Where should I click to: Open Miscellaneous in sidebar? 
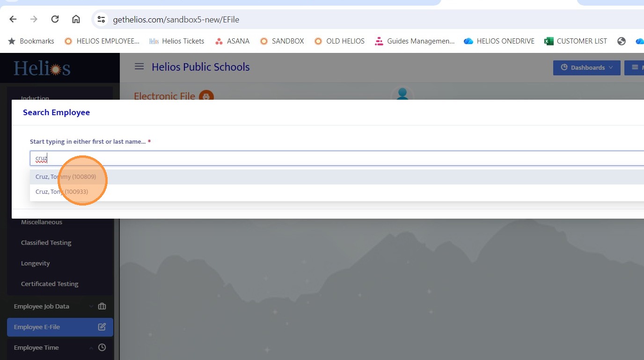click(42, 222)
